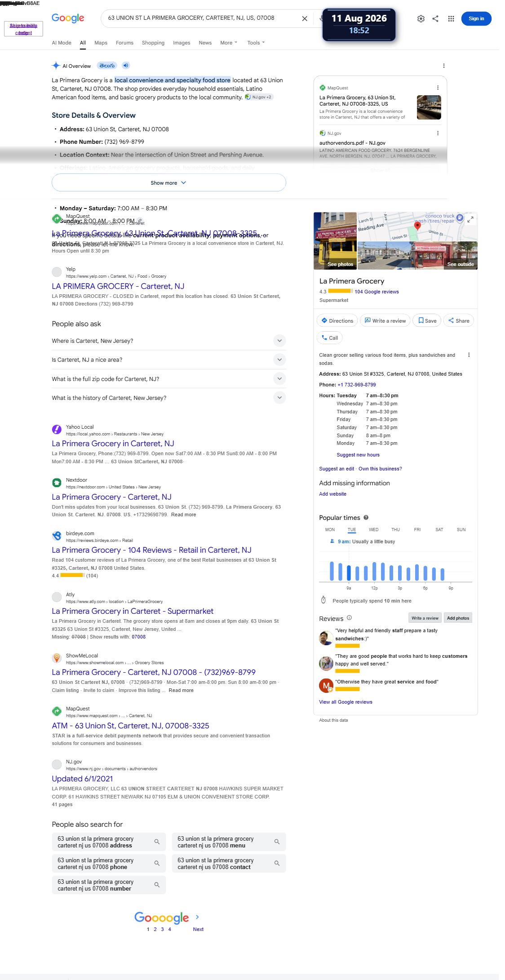The height and width of the screenshot is (980, 505).
Task: Search related 'phone' query suggestion
Action: [109, 863]
